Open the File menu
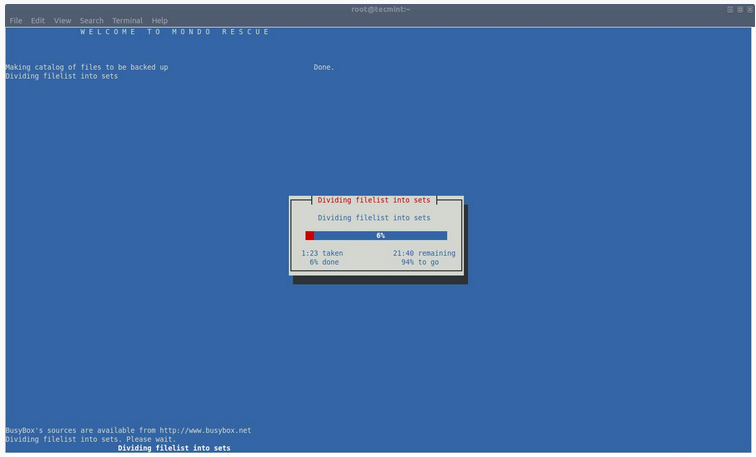This screenshot has width=756, height=457. click(x=16, y=20)
